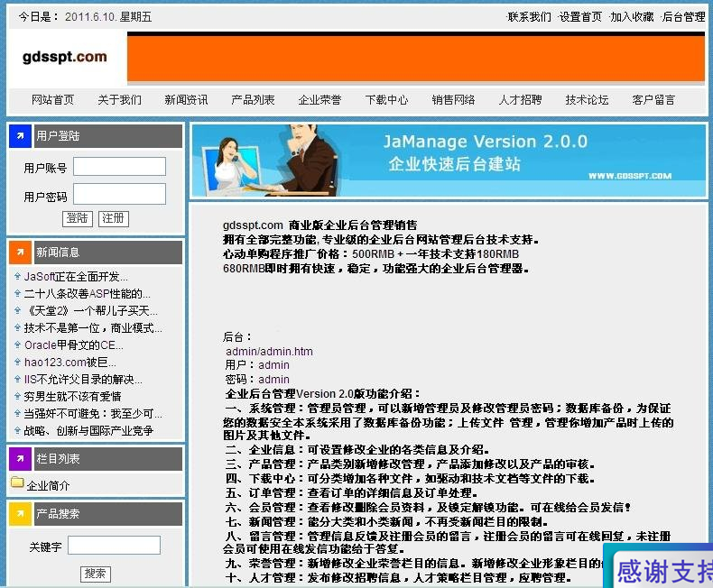713x588 pixels.
Task: Go to 新闻资讯 in the nav bar
Action: (x=186, y=100)
